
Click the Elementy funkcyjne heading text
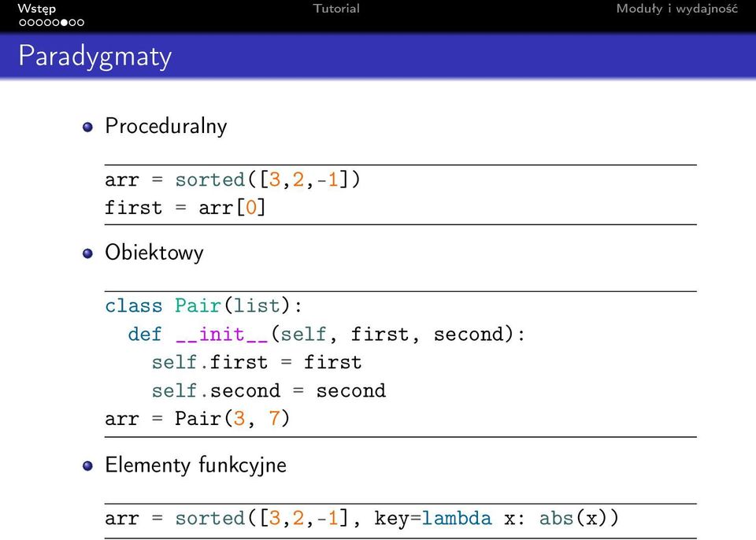click(x=196, y=465)
